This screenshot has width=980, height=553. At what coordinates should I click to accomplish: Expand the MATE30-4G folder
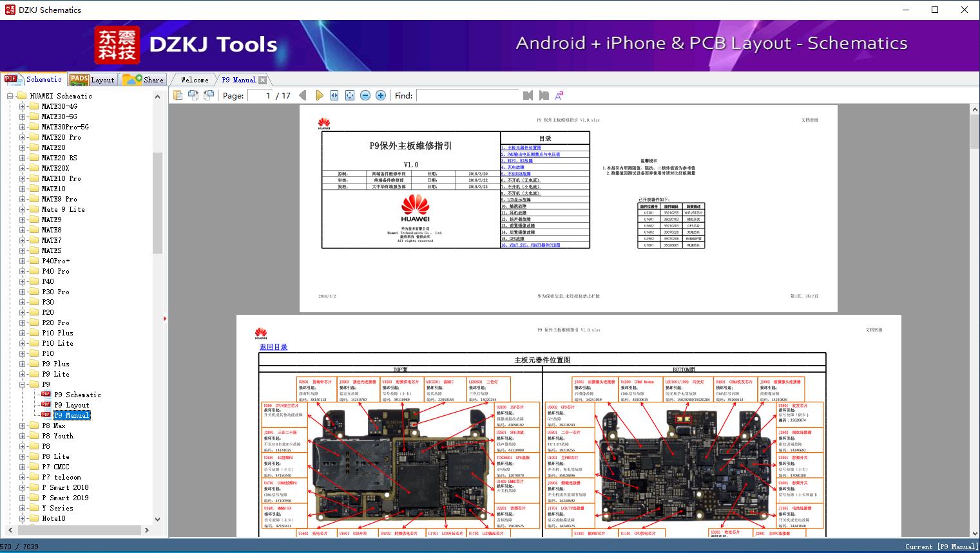coord(23,106)
